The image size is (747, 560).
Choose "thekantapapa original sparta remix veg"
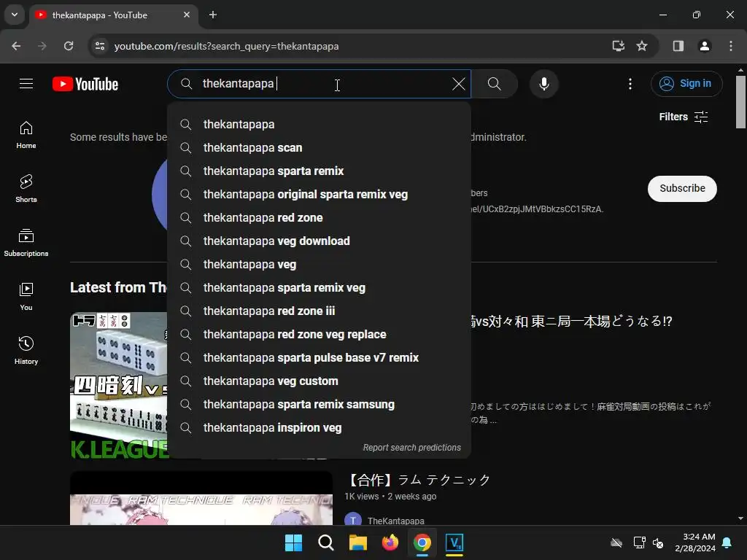tap(319, 194)
